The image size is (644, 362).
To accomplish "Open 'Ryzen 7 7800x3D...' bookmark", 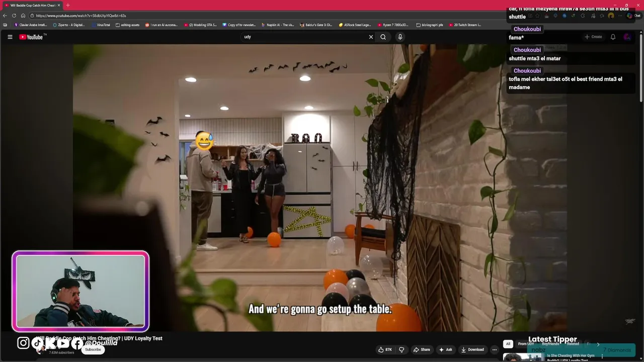I will (393, 25).
